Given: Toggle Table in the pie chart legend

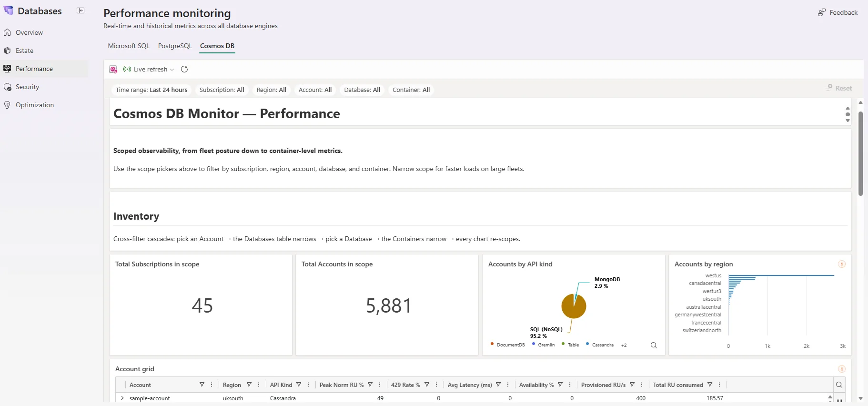Looking at the screenshot, I should pos(571,345).
